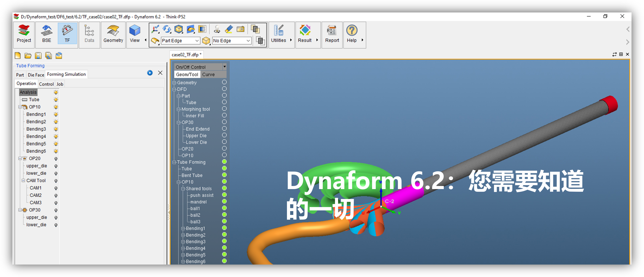Click the open folder icon
This screenshot has width=644, height=277.
(28, 55)
